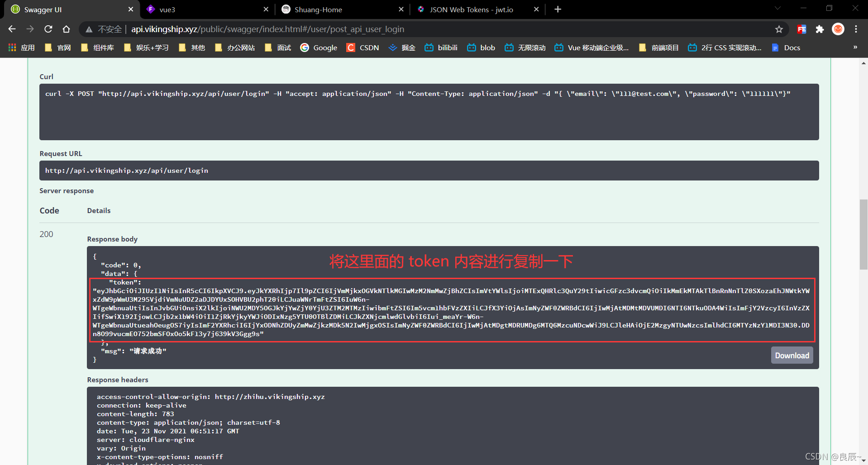This screenshot has height=465, width=868.
Task: Open a new browser tab
Action: [x=558, y=9]
